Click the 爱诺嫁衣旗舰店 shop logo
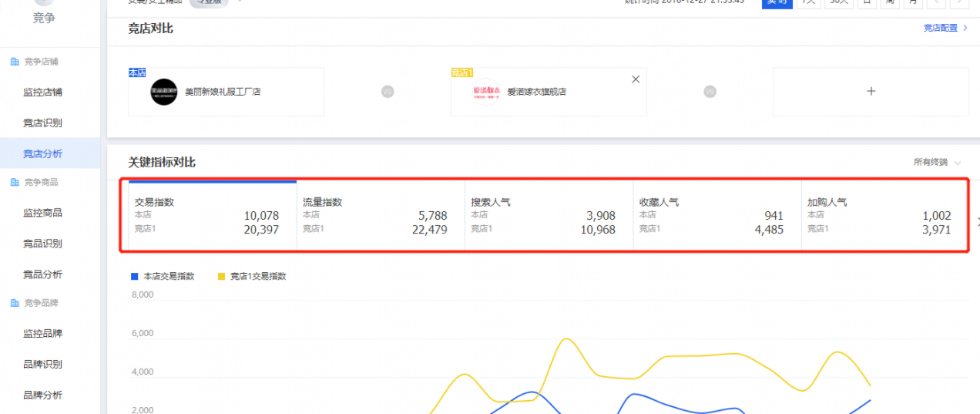 click(486, 92)
